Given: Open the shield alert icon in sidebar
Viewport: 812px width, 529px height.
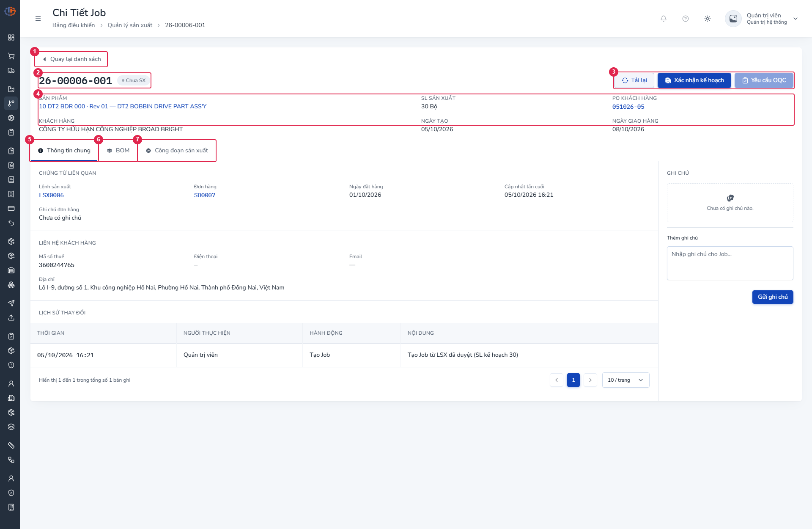Looking at the screenshot, I should coord(11,365).
